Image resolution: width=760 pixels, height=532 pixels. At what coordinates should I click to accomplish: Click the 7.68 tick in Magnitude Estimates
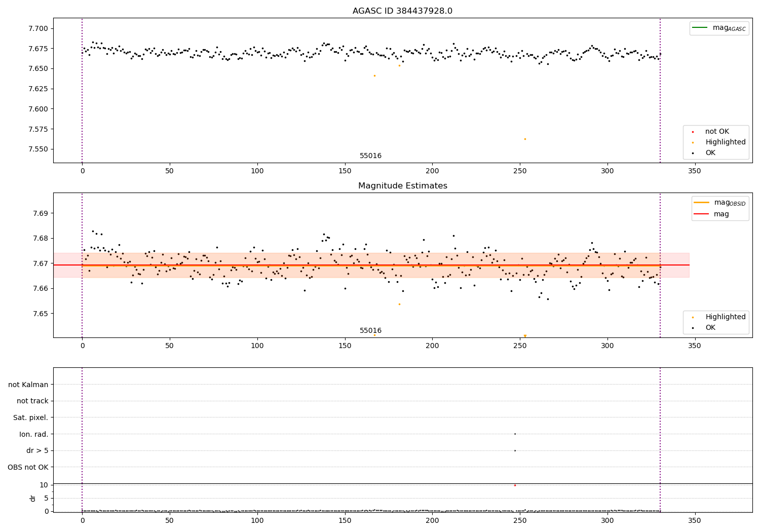point(41,239)
